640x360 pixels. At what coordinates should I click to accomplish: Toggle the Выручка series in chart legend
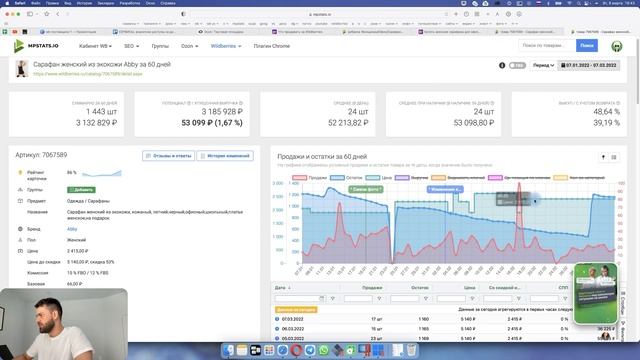(x=411, y=178)
